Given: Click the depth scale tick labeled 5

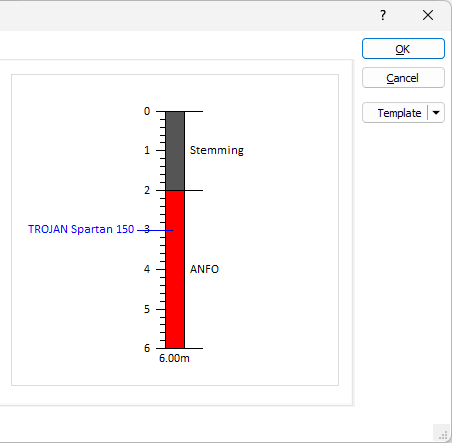Looking at the screenshot, I should point(147,309).
